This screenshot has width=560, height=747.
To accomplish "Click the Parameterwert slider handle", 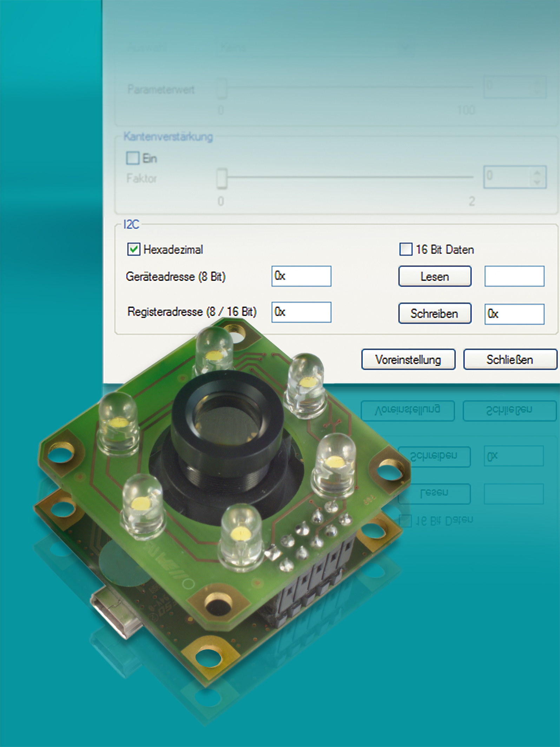I will pyautogui.click(x=222, y=88).
